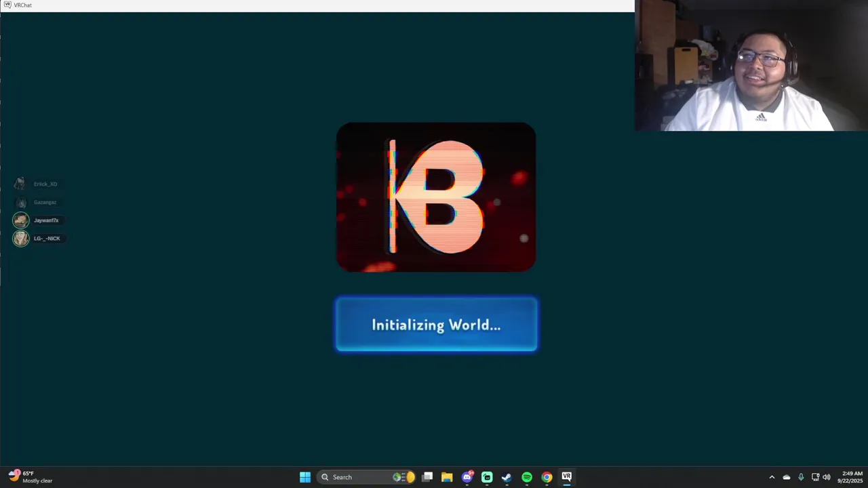Open Google Chrome from the taskbar

(547, 477)
